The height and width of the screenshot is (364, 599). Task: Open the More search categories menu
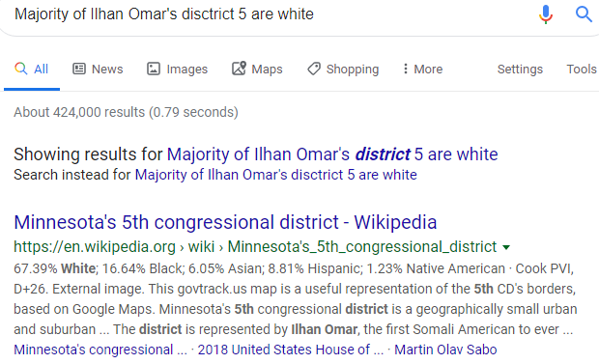(423, 70)
